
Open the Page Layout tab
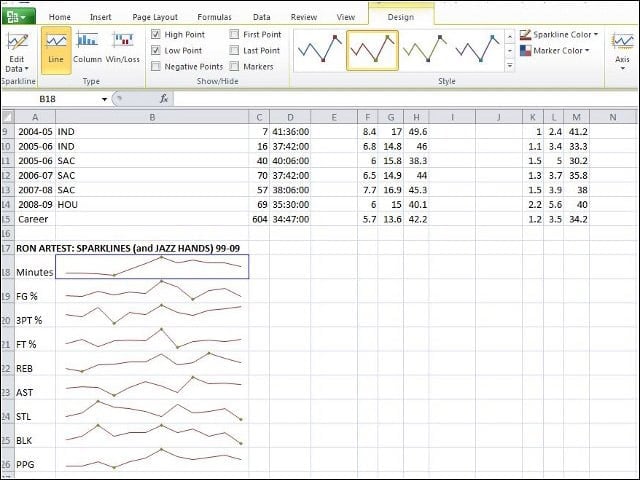tap(155, 17)
